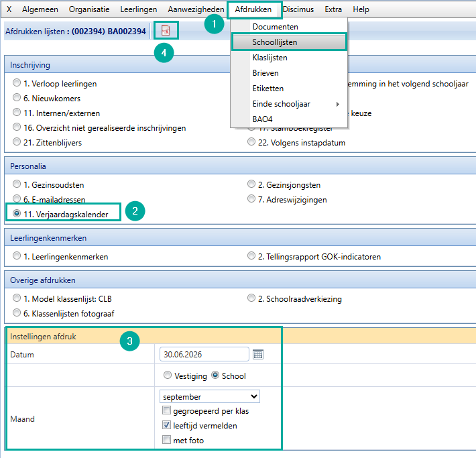Choose Brieven in the dropdown menu
The image size is (476, 458).
tap(289, 73)
